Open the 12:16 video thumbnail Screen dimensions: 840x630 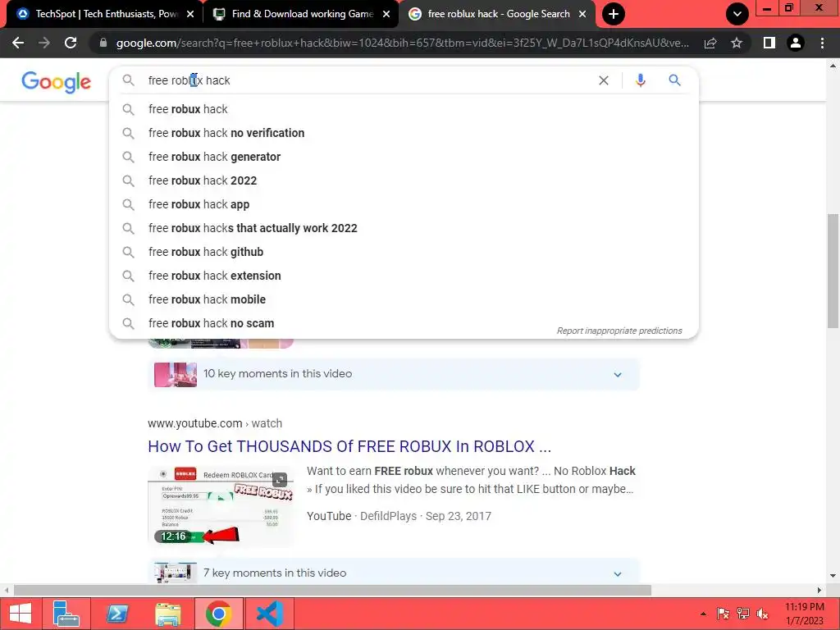click(x=221, y=505)
